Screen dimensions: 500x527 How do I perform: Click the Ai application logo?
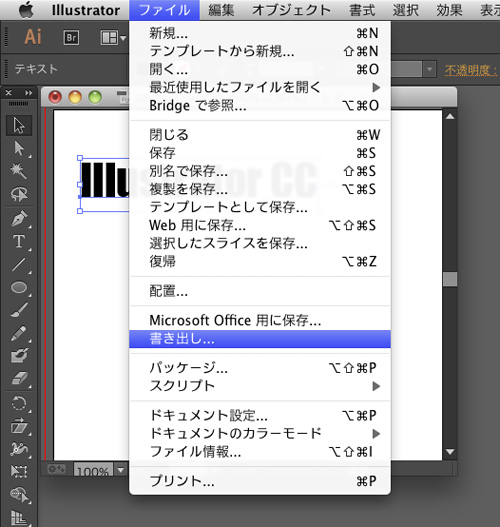(x=33, y=37)
